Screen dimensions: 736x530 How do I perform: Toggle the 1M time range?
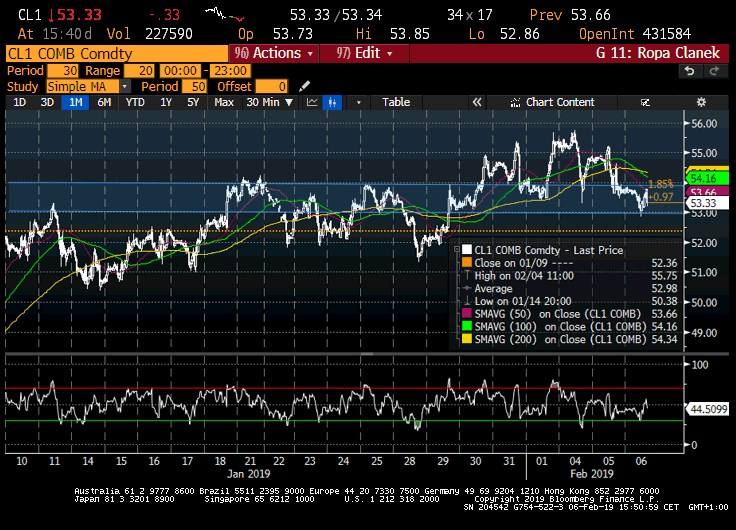pos(75,102)
